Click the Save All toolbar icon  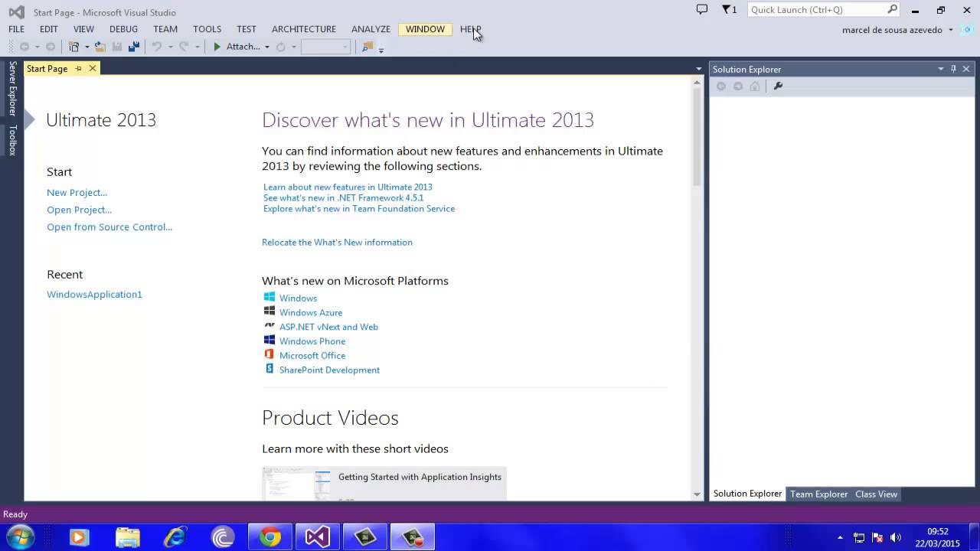pyautogui.click(x=134, y=47)
